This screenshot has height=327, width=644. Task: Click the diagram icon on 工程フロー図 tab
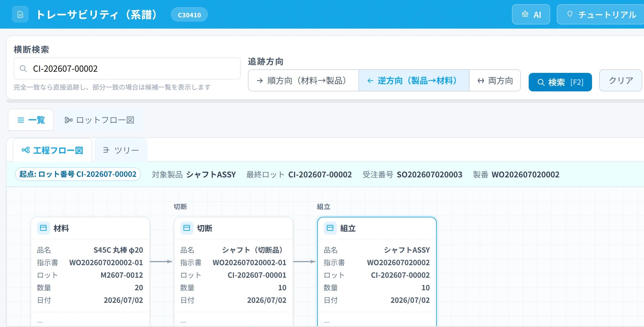coord(26,150)
